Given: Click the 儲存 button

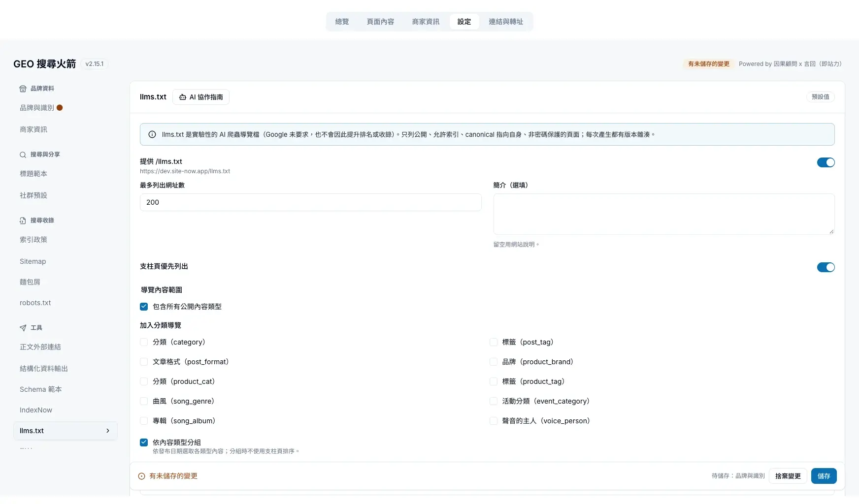Looking at the screenshot, I should (x=824, y=476).
